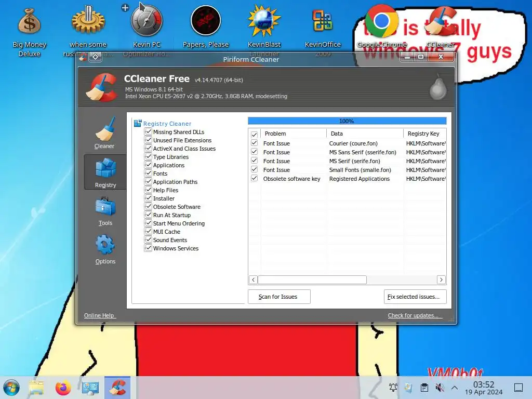This screenshot has height=399, width=532.
Task: Open the window menu diamond button in title bar
Action: point(96,57)
